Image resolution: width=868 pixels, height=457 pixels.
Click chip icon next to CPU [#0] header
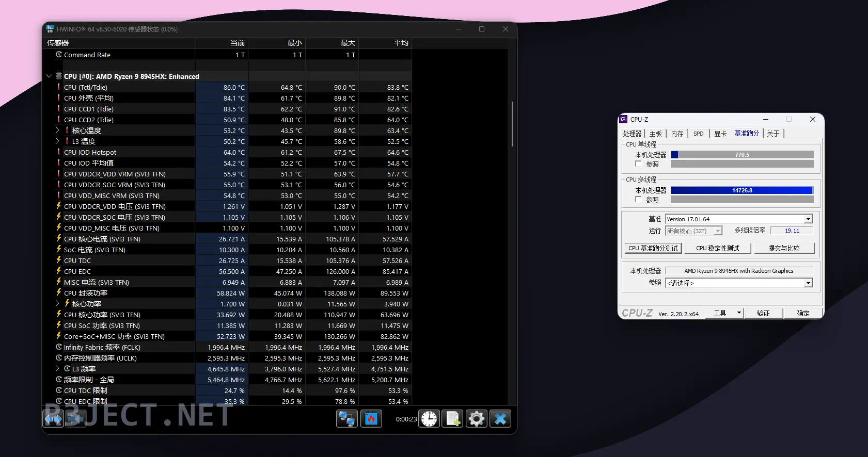click(x=59, y=76)
